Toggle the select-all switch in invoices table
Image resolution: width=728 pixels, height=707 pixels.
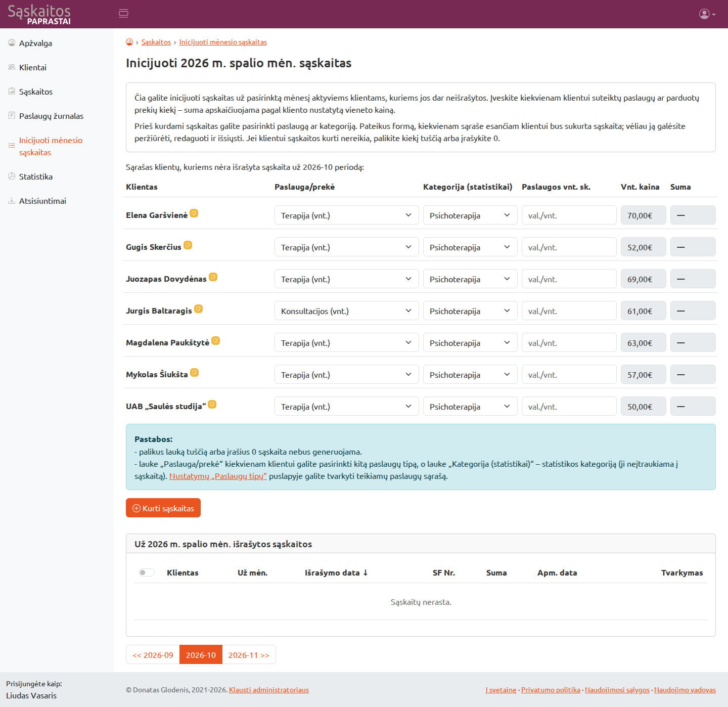147,572
